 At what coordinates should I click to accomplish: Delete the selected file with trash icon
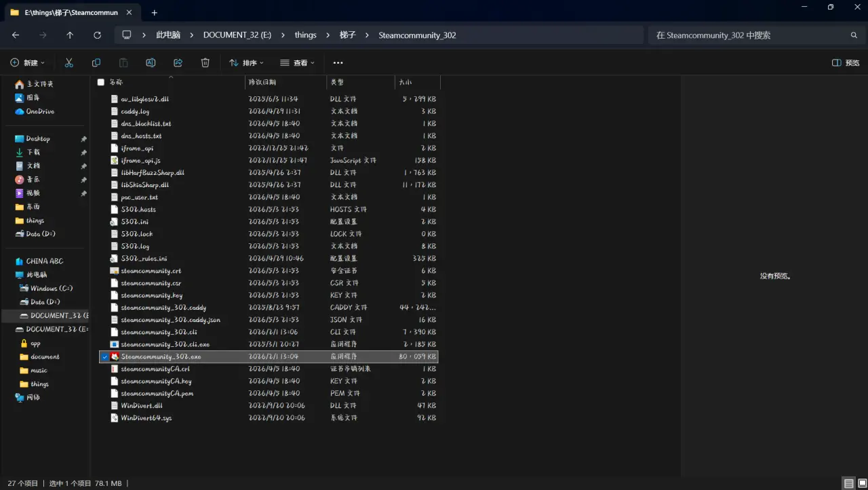tap(205, 62)
